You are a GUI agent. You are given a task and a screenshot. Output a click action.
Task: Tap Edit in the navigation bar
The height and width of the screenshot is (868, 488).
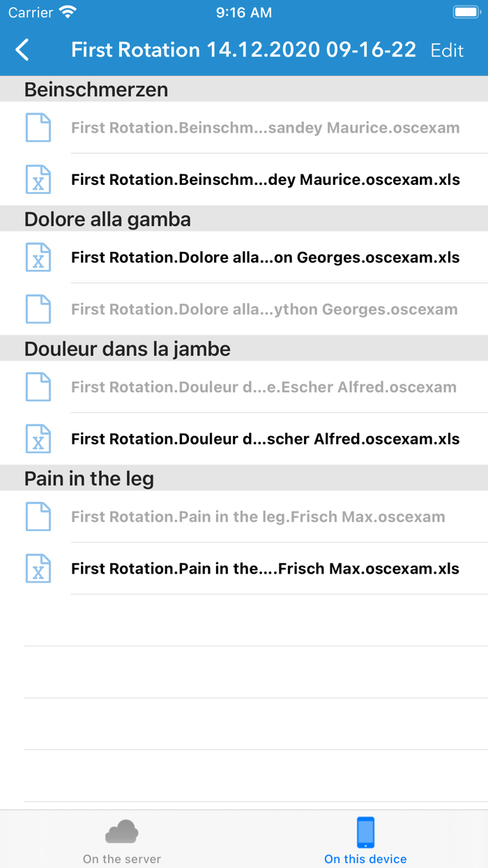(447, 50)
